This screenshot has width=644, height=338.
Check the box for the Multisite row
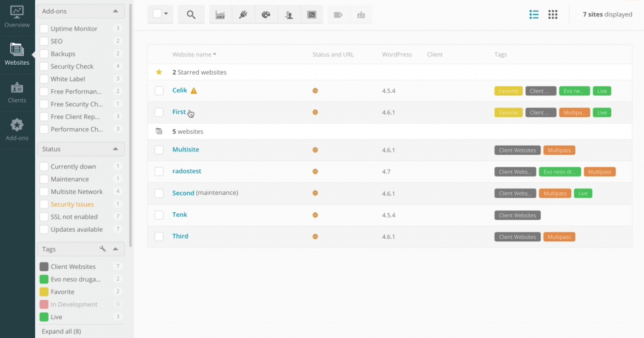[159, 150]
